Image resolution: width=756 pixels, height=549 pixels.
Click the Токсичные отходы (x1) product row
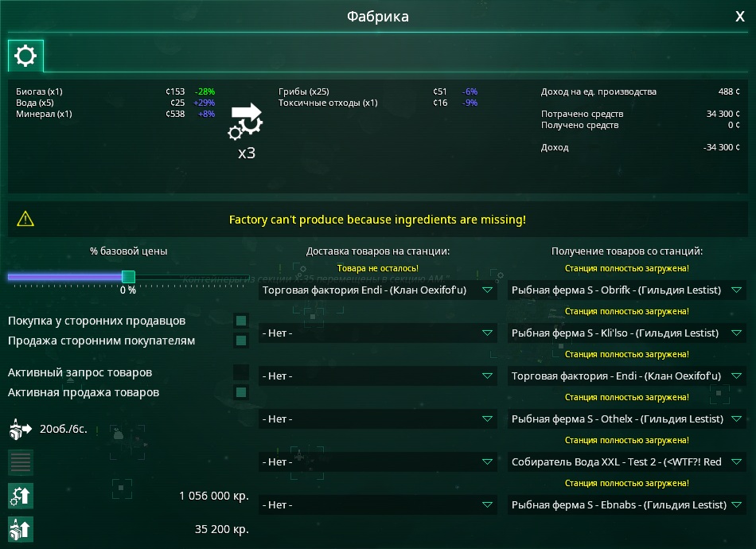click(378, 103)
